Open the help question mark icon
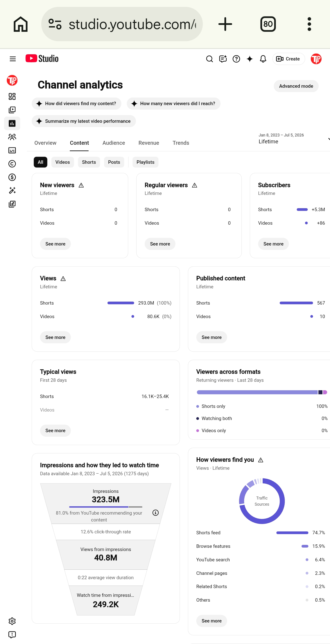 tap(236, 59)
